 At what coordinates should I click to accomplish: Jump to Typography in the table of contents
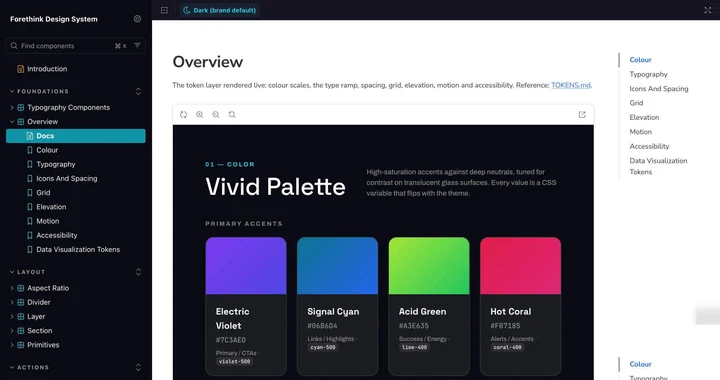tap(648, 74)
